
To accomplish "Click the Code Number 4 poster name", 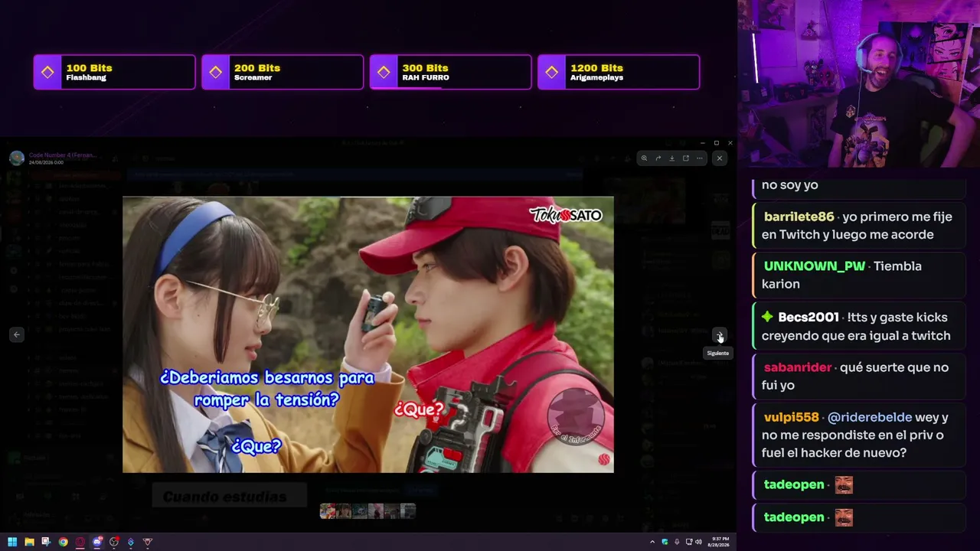I will (x=63, y=155).
